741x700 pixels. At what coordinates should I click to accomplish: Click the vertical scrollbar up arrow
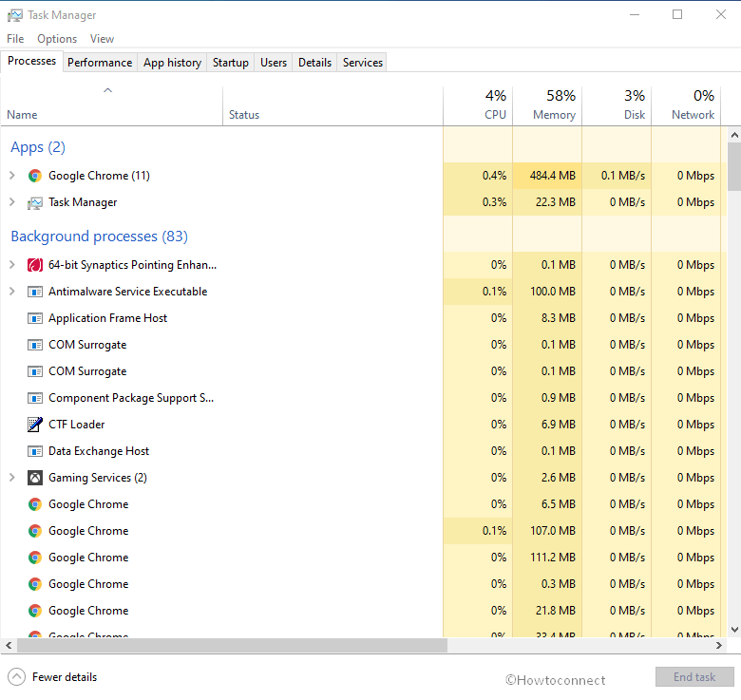click(x=734, y=135)
